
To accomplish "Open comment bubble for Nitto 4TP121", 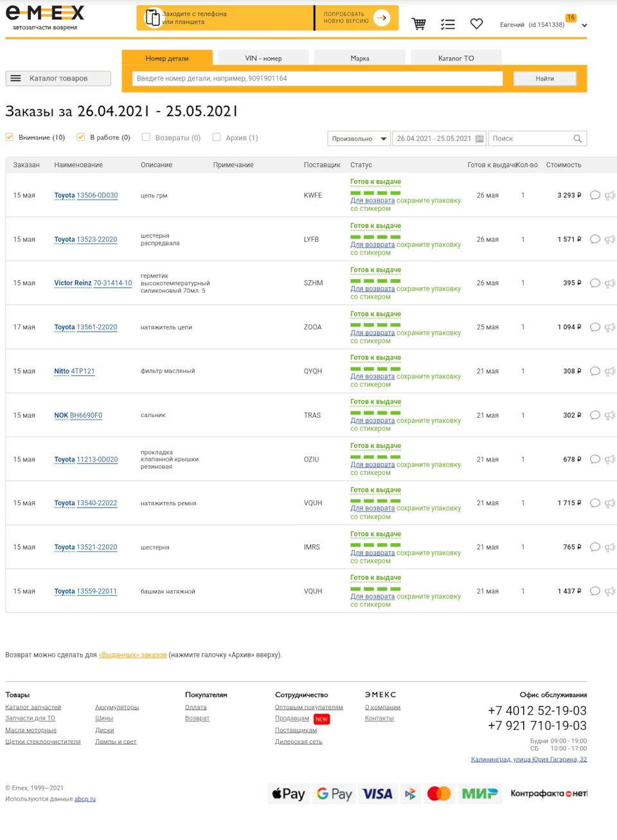I will coord(595,371).
